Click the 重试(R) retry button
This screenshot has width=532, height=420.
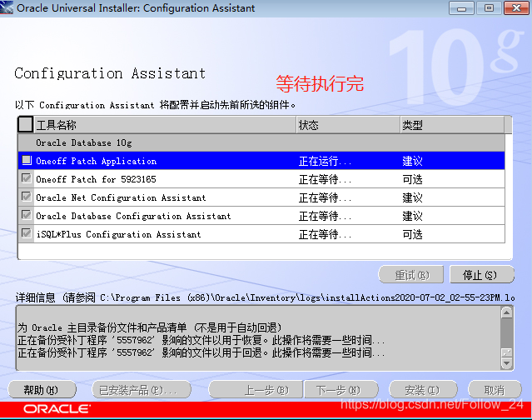[411, 274]
